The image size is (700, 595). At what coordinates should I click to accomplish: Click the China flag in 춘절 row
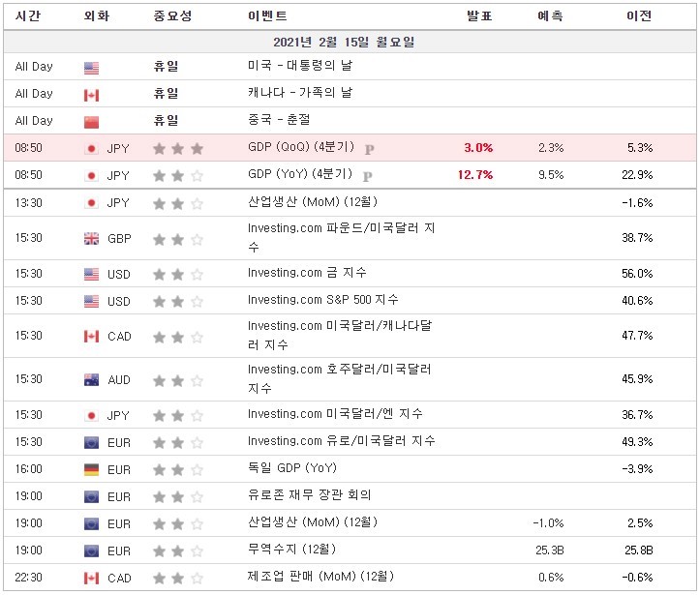tap(91, 122)
